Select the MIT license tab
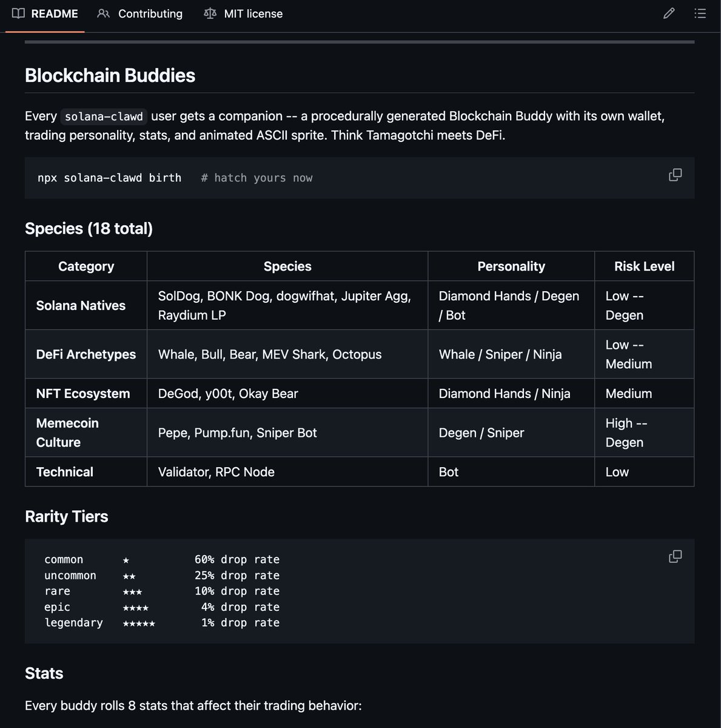 (x=253, y=13)
